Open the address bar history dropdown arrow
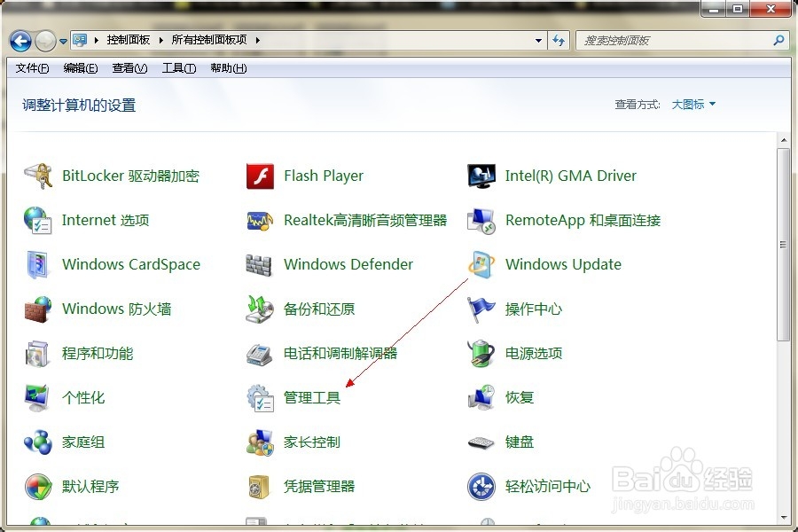This screenshot has width=798, height=532. [x=538, y=40]
